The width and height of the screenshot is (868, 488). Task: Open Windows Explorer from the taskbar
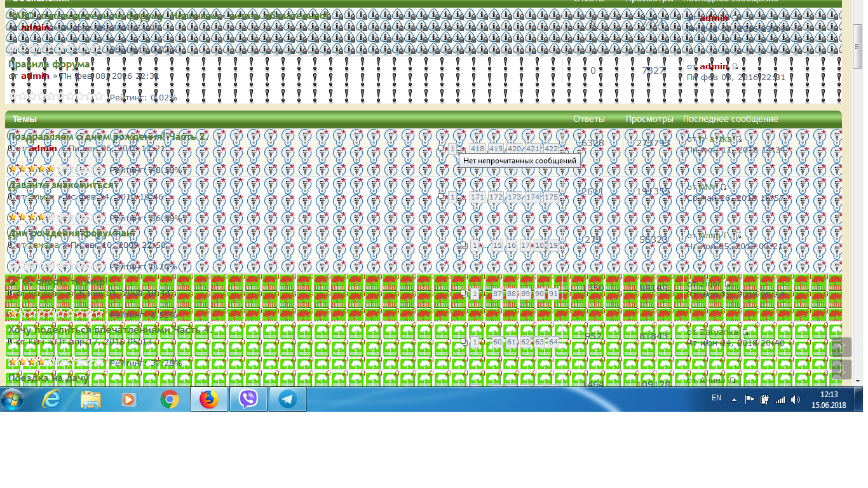pyautogui.click(x=91, y=400)
